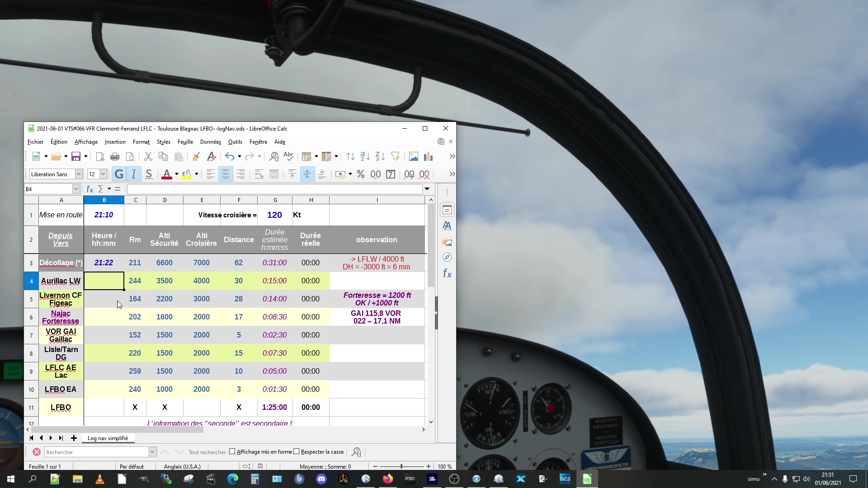Click Format as Percent icon
The height and width of the screenshot is (488, 868).
(x=360, y=174)
